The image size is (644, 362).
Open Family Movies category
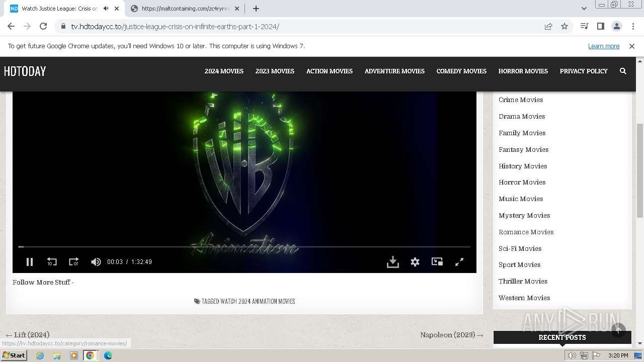(522, 133)
